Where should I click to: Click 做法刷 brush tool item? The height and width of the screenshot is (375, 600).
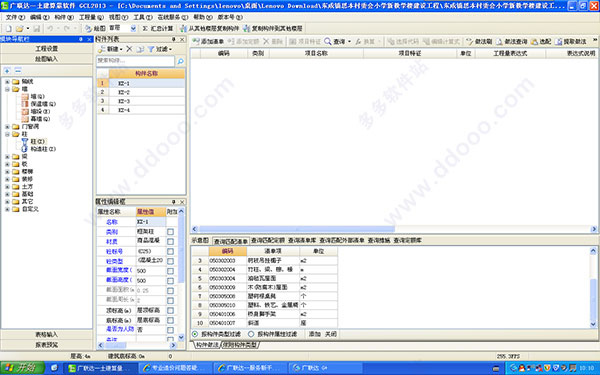click(x=479, y=41)
